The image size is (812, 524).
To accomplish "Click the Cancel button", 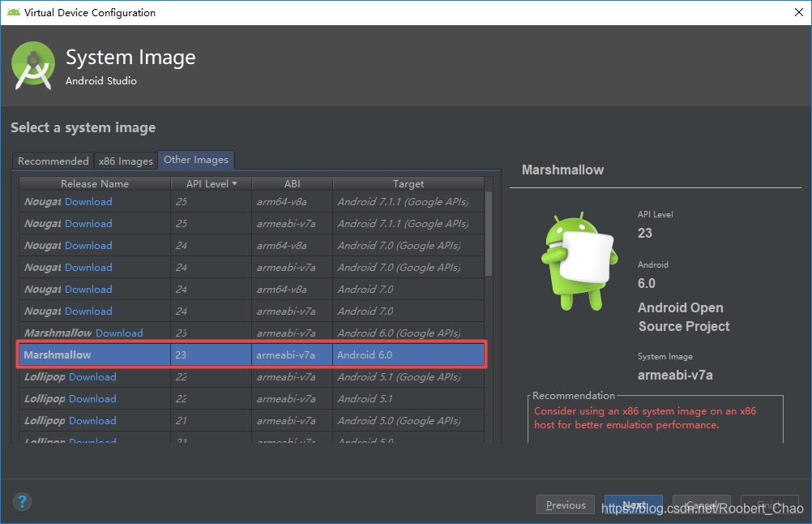I will coord(702,505).
